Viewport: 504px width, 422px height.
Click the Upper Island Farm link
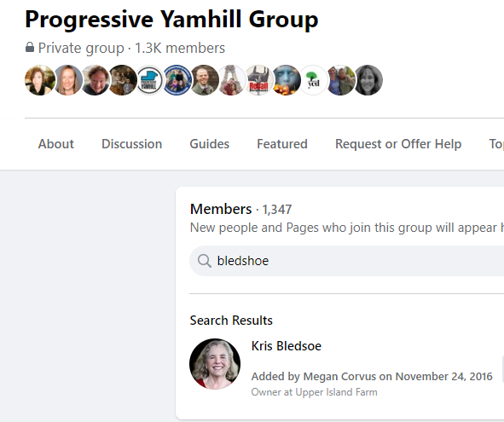[336, 392]
